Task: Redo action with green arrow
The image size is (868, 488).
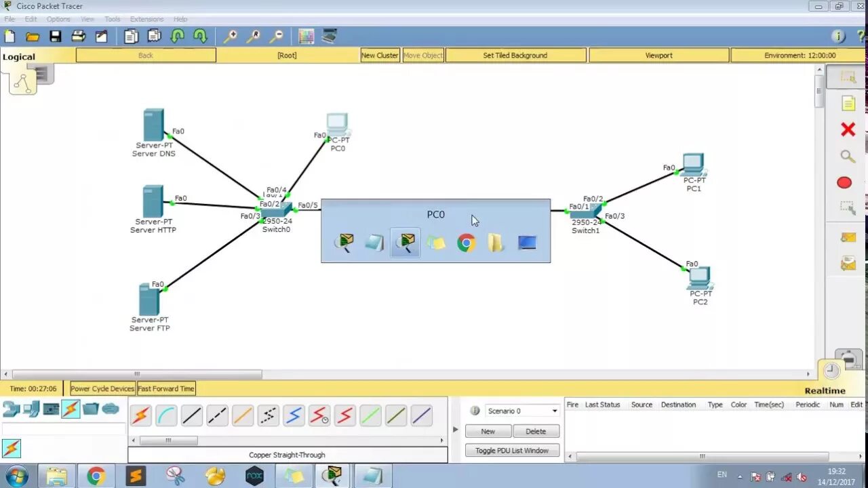Action: tap(200, 36)
